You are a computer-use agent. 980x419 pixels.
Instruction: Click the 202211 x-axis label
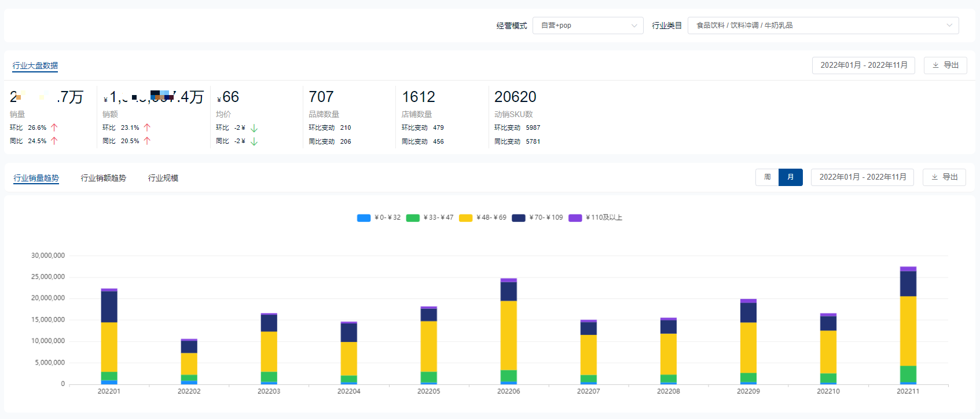[x=908, y=391]
